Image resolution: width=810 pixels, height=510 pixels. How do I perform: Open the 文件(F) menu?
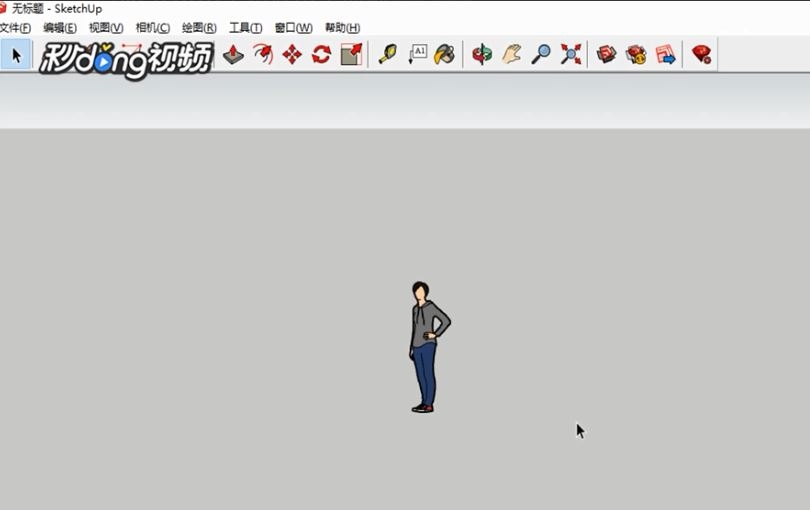coord(15,28)
